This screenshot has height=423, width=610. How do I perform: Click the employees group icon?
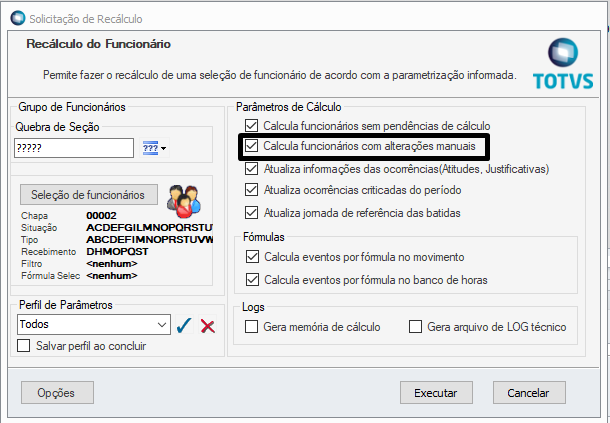(x=184, y=201)
